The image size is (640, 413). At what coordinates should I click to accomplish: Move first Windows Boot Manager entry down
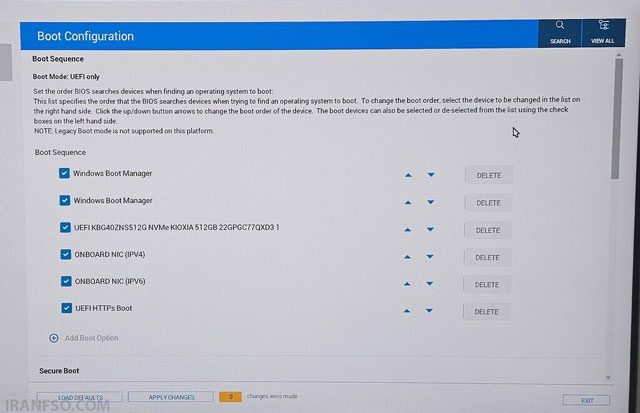[x=431, y=175]
